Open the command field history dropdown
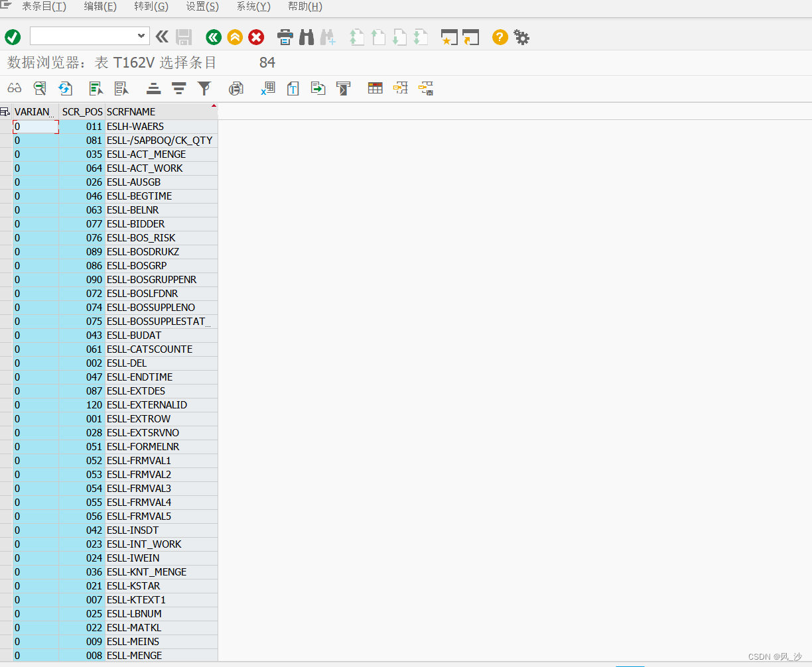 click(141, 36)
